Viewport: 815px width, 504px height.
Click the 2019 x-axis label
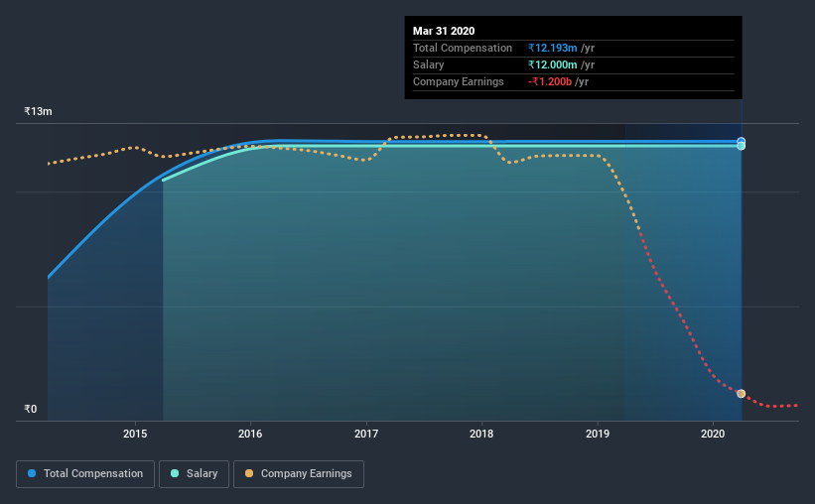[x=598, y=434]
